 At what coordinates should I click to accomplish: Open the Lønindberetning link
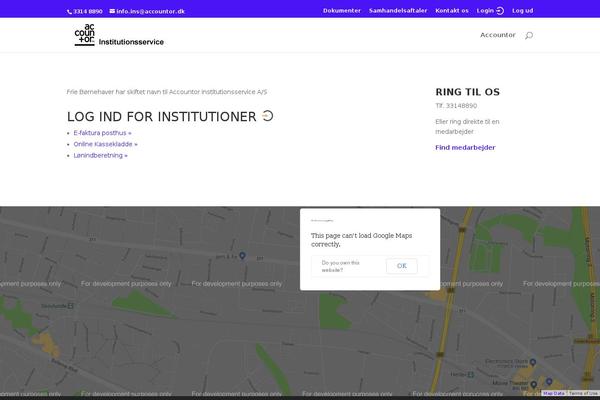coord(101,155)
